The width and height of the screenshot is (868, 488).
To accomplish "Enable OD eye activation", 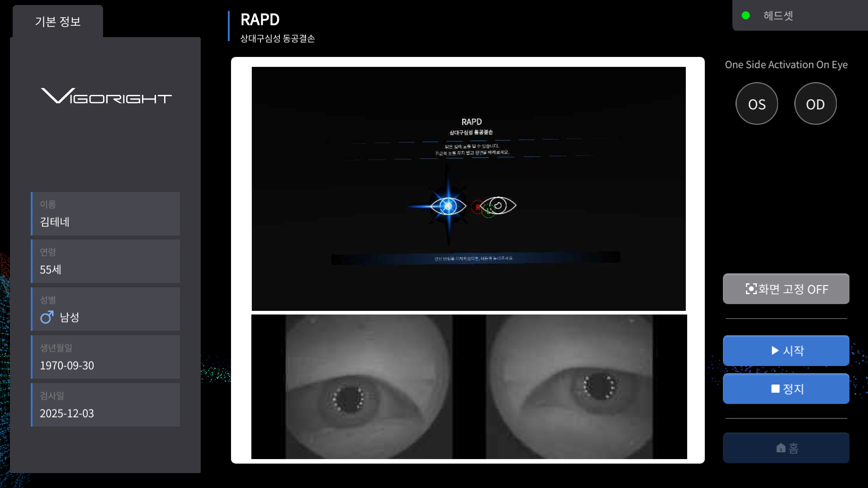I will click(x=815, y=103).
